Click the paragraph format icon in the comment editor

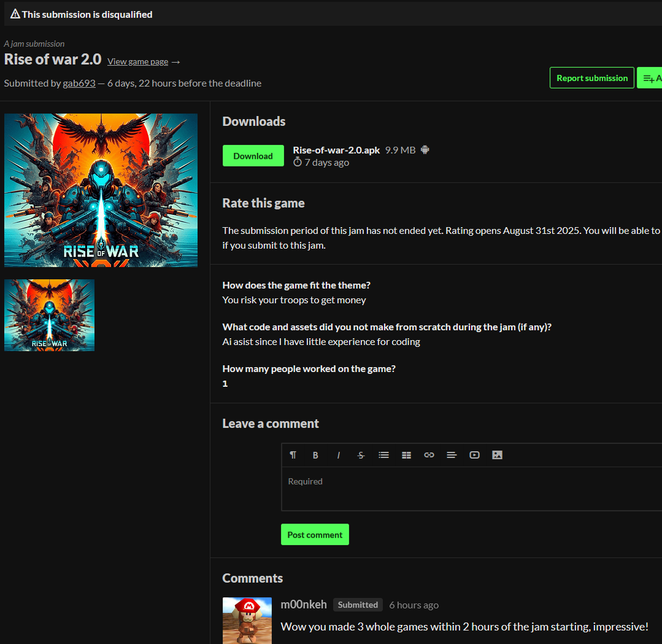(x=293, y=455)
